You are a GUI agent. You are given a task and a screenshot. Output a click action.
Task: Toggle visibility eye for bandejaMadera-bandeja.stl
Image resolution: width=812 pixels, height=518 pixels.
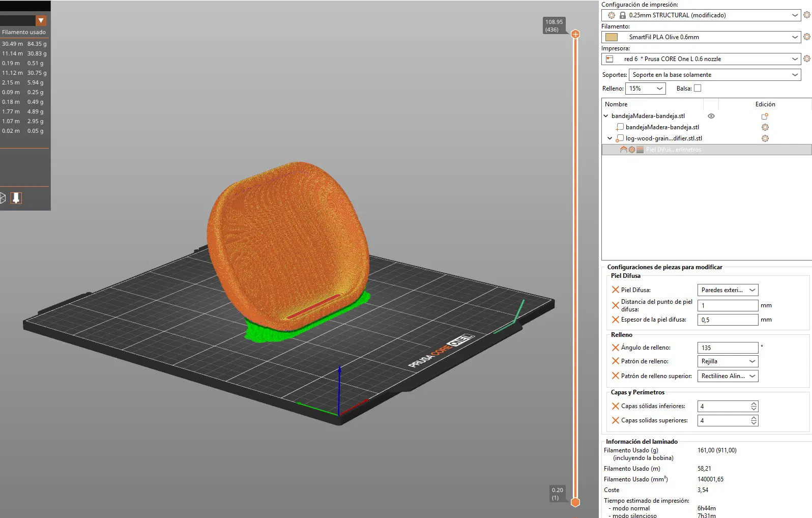(x=711, y=116)
